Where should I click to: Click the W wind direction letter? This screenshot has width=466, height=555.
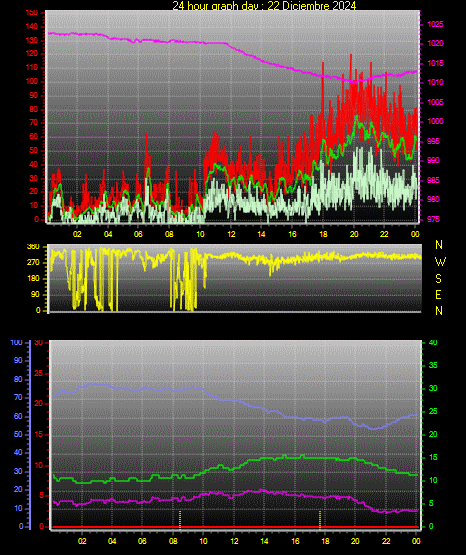click(x=440, y=262)
